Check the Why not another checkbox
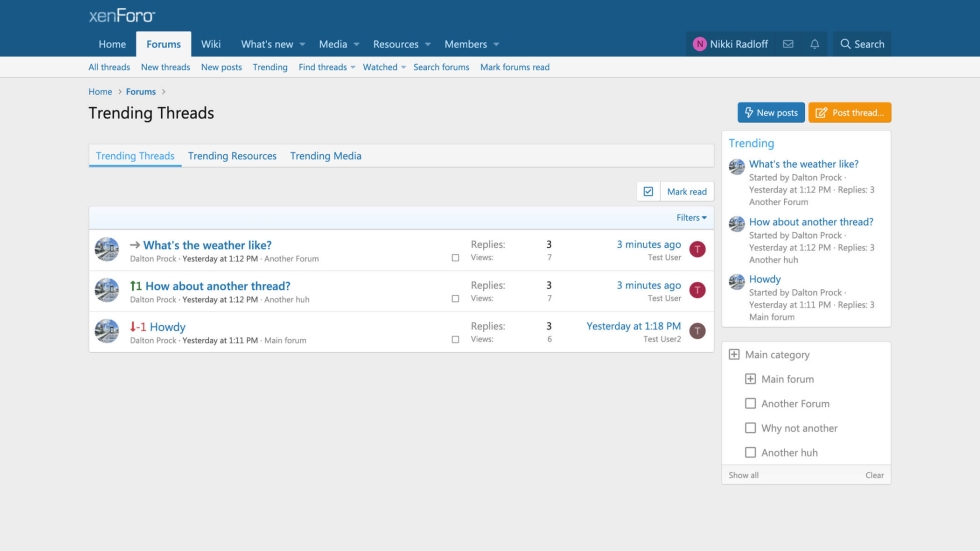980x551 pixels. 750,428
